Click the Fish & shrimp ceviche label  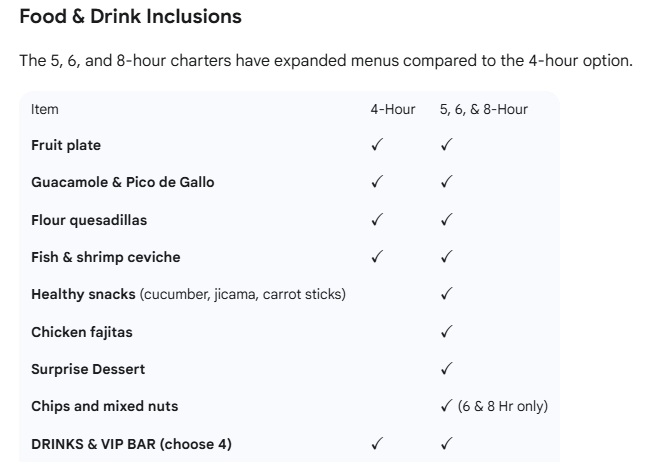point(106,257)
